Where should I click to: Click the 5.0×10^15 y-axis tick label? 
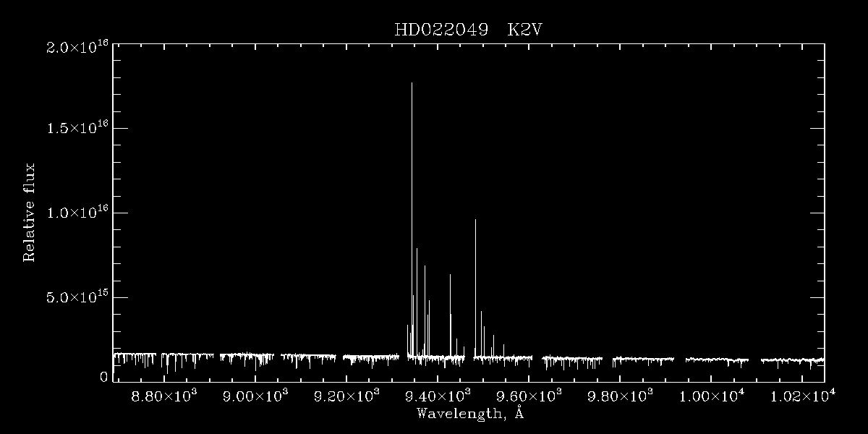click(x=77, y=297)
